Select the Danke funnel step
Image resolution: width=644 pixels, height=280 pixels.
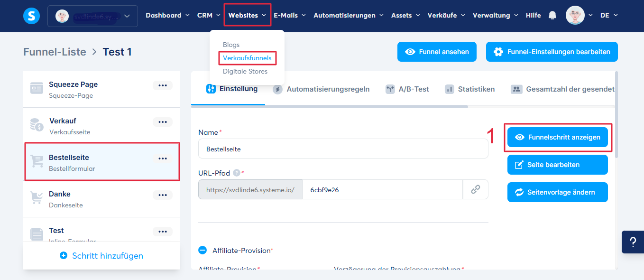tap(101, 199)
